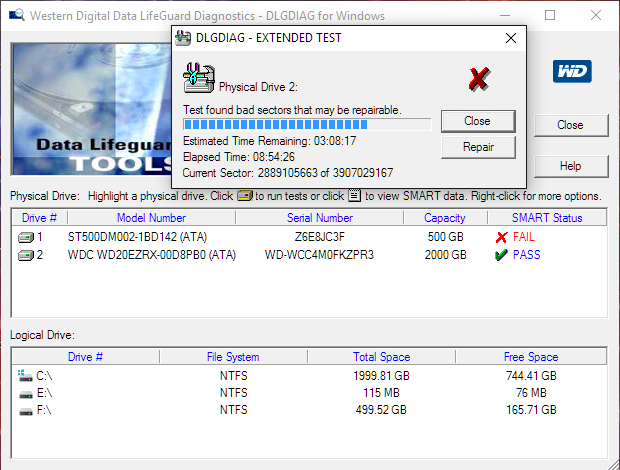Image resolution: width=620 pixels, height=470 pixels.
Task: Click the Current Sector status text
Action: coord(288,173)
